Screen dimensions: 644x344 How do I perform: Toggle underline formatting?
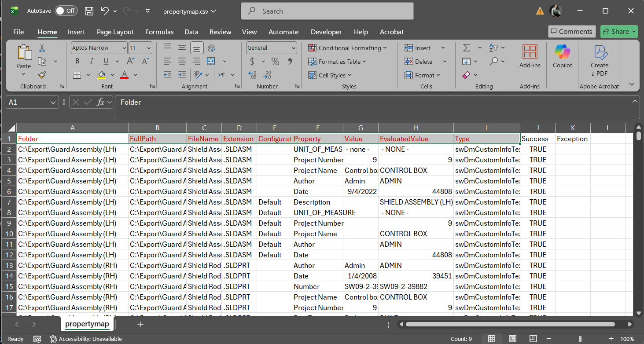click(105, 61)
